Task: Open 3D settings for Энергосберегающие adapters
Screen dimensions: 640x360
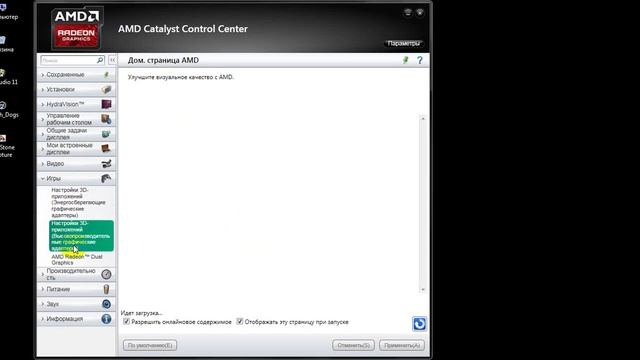Action: 79,202
